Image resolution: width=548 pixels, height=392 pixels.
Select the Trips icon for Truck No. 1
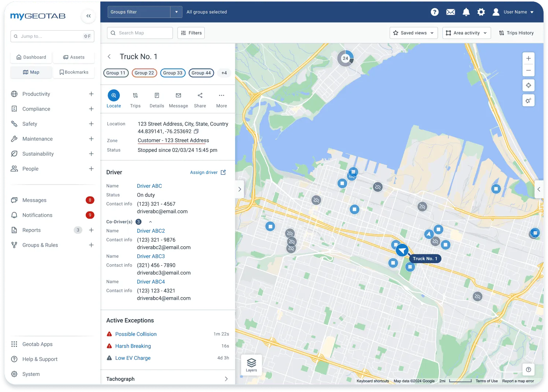[135, 99]
